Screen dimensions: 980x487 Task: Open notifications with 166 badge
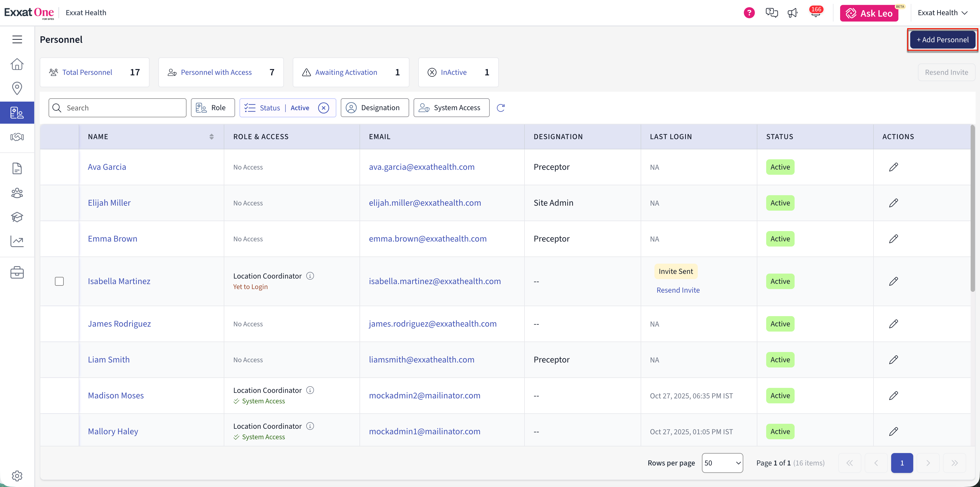click(x=816, y=12)
